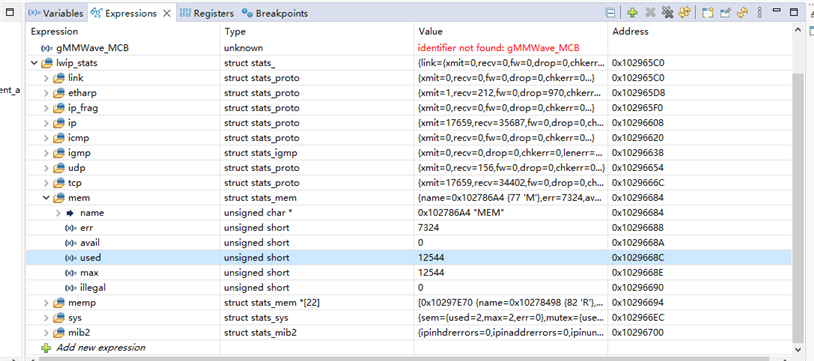Click Add new expression entry
The height and width of the screenshot is (361, 814).
pos(101,347)
